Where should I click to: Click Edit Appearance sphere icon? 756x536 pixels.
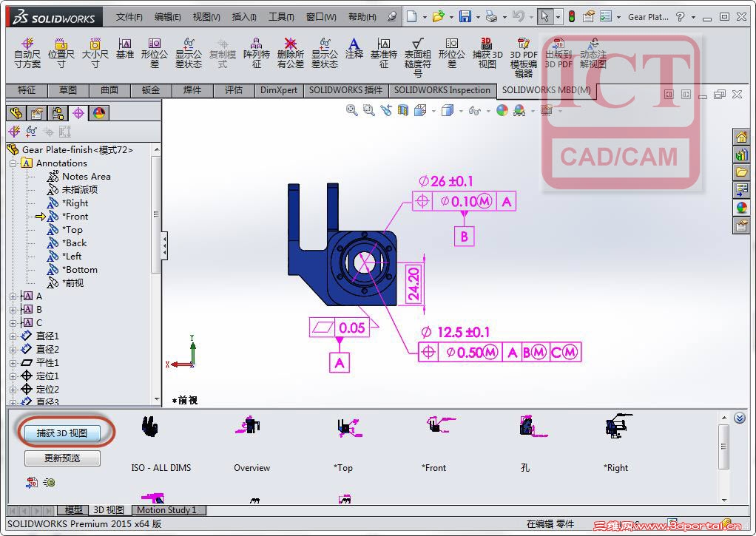(502, 110)
